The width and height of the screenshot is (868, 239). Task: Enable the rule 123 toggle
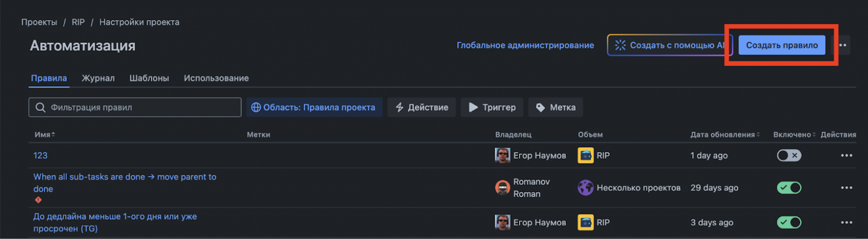point(789,155)
